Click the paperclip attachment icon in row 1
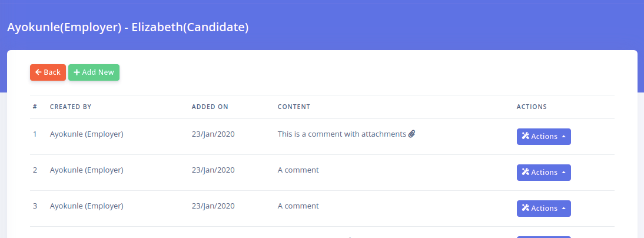644x238 pixels. click(x=412, y=134)
